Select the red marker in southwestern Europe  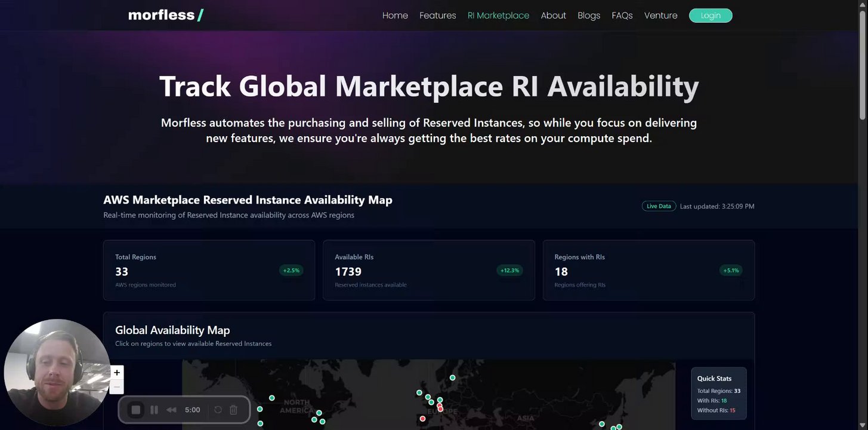(422, 419)
